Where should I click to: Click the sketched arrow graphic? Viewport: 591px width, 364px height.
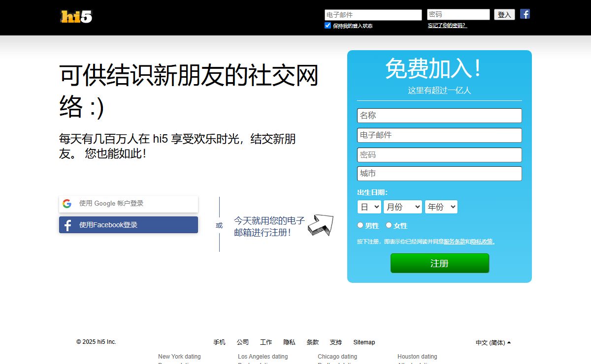pos(321,224)
